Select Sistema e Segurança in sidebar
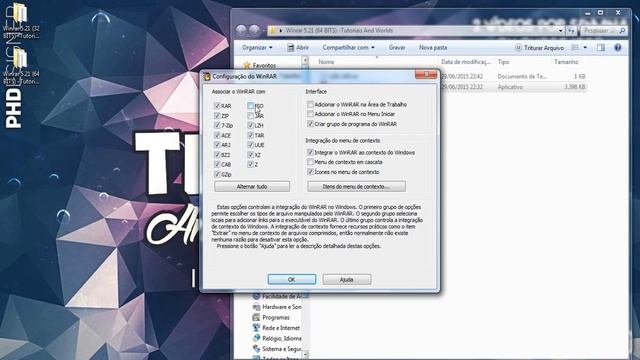Image resolution: width=640 pixels, height=360 pixels. (278, 349)
